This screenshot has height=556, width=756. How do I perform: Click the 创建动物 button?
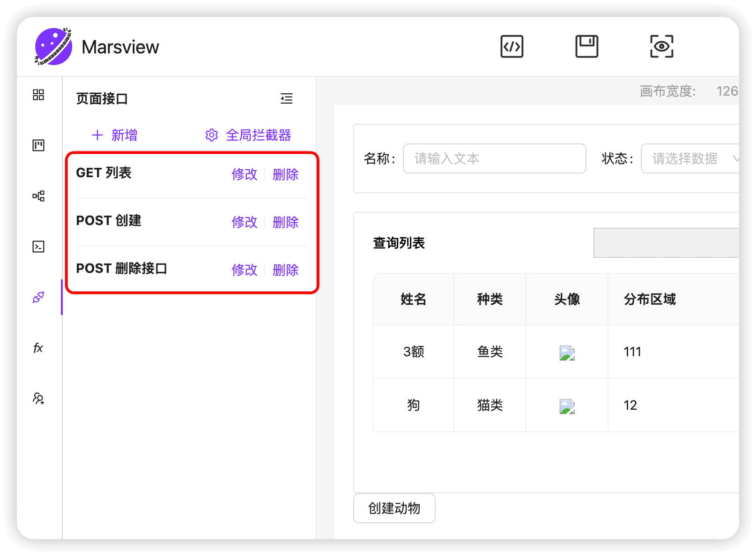394,508
